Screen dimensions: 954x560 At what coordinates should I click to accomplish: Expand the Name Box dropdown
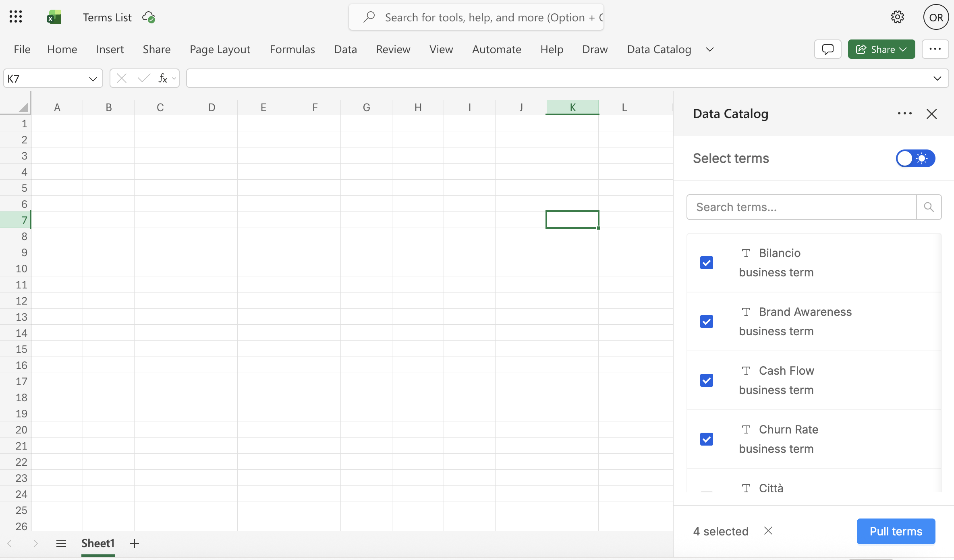(93, 79)
